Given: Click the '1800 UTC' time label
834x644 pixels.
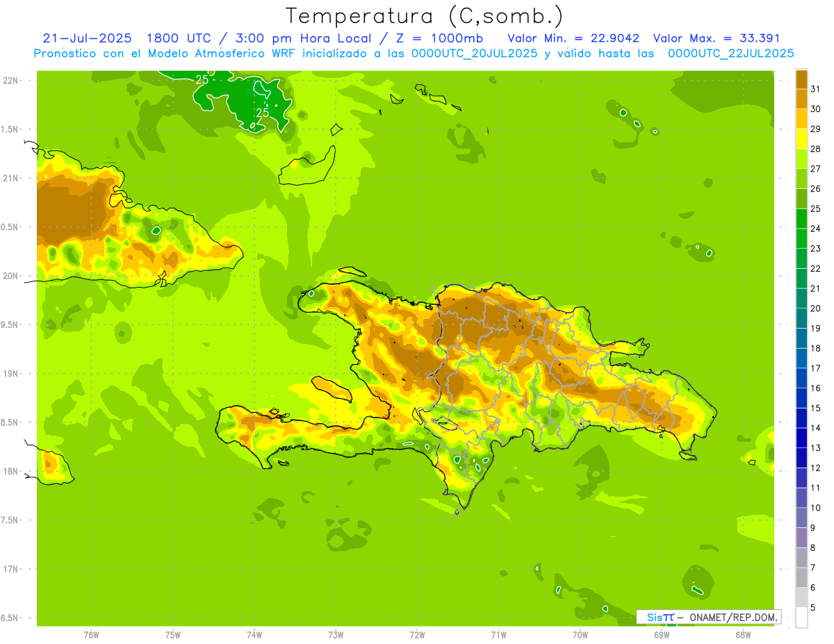Looking at the screenshot, I should (180, 38).
